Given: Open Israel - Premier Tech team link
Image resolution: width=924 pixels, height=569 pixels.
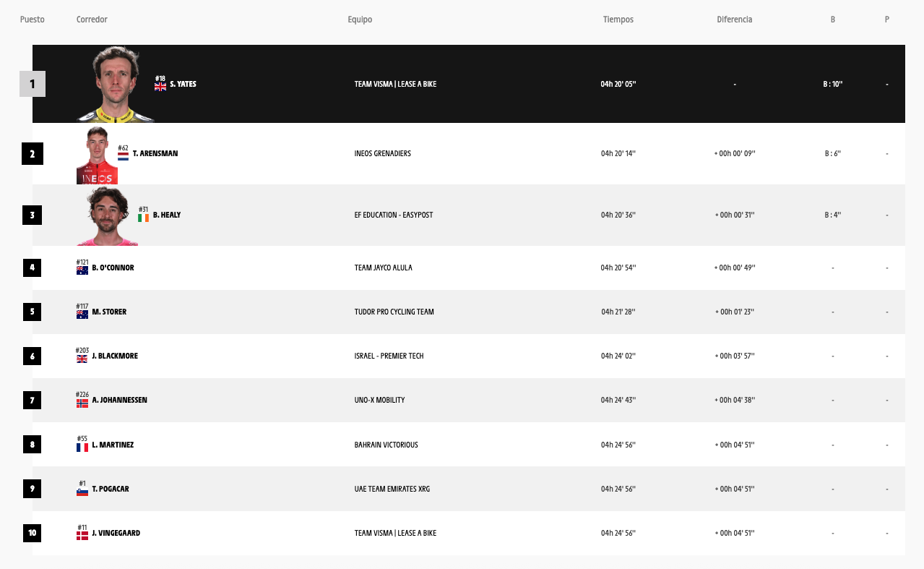Looking at the screenshot, I should click(389, 356).
